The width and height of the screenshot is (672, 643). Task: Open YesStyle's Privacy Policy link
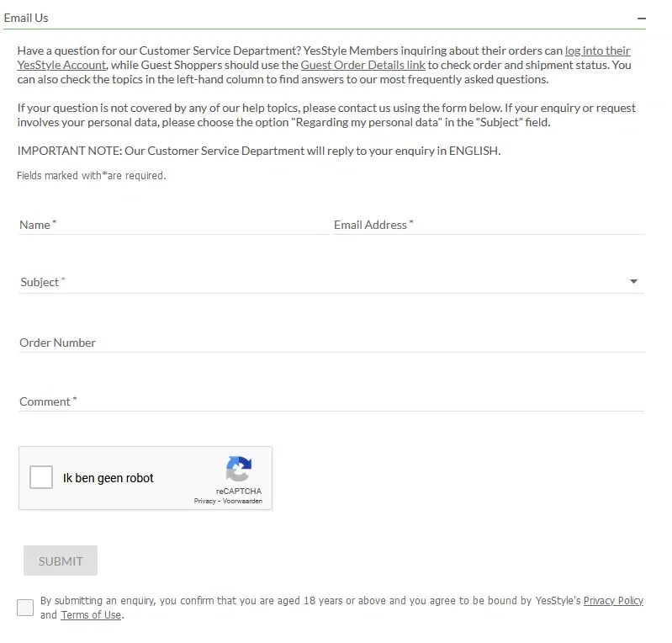click(613, 601)
